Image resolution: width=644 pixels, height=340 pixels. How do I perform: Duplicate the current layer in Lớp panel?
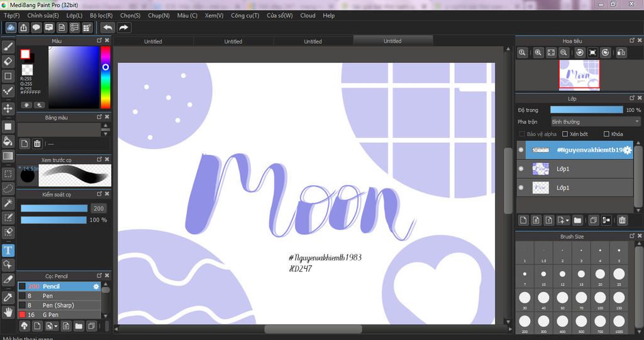(x=593, y=220)
